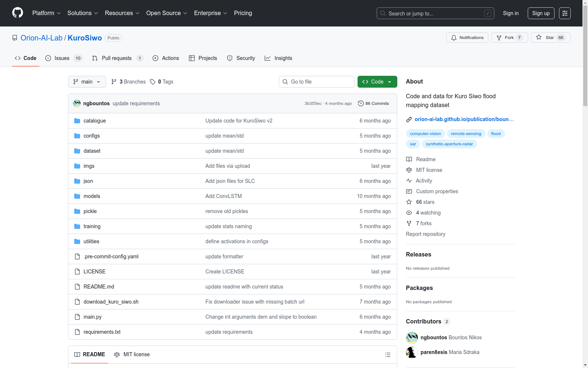Click the models folder icon
Screen dimensions: 588x368
click(x=77, y=196)
